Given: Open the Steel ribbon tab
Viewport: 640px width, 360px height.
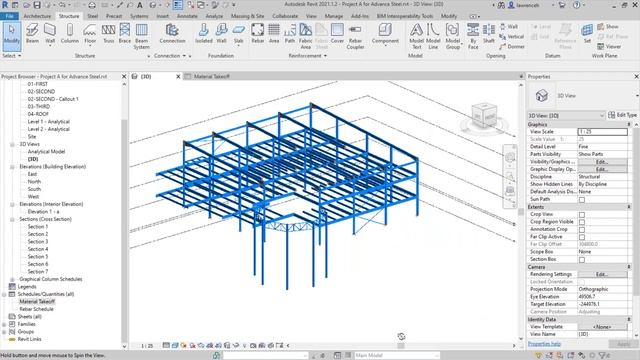Looking at the screenshot, I should (x=93, y=16).
